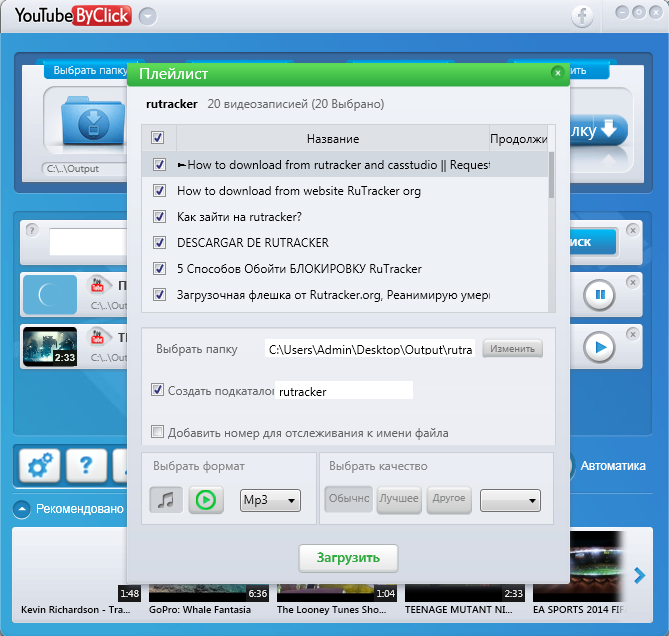
Task: Click the loading thumbnail of first download
Action: click(50, 294)
